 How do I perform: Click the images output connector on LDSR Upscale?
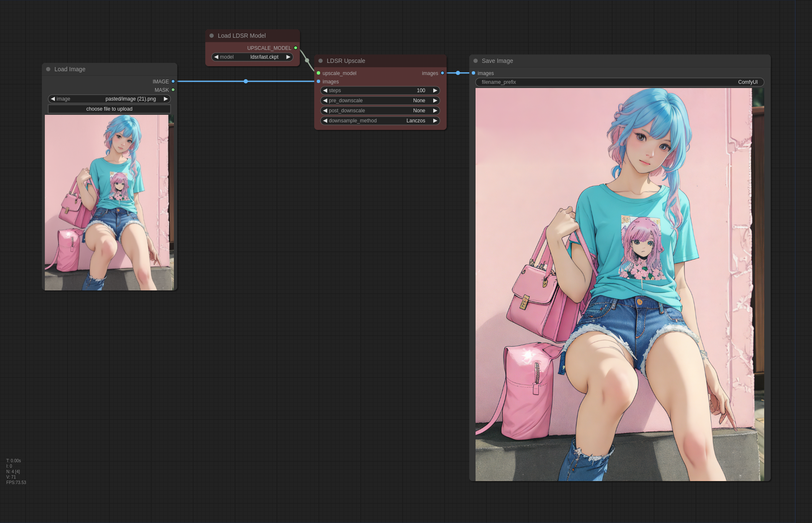[x=442, y=73]
